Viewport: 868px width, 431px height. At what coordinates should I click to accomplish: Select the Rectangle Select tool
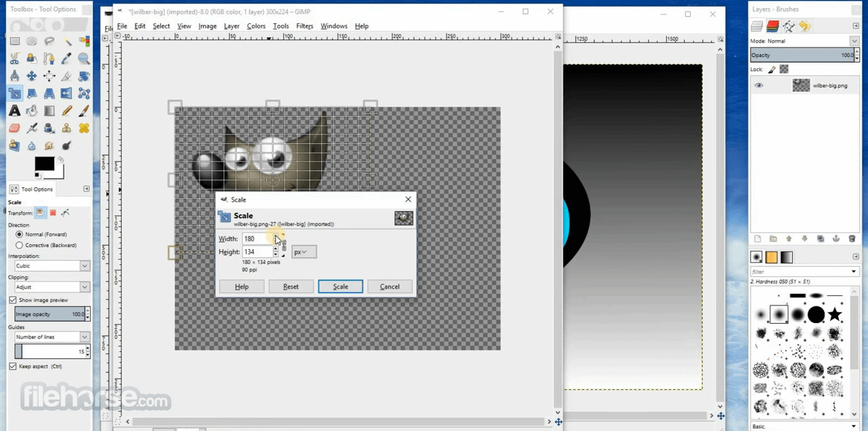click(x=14, y=41)
